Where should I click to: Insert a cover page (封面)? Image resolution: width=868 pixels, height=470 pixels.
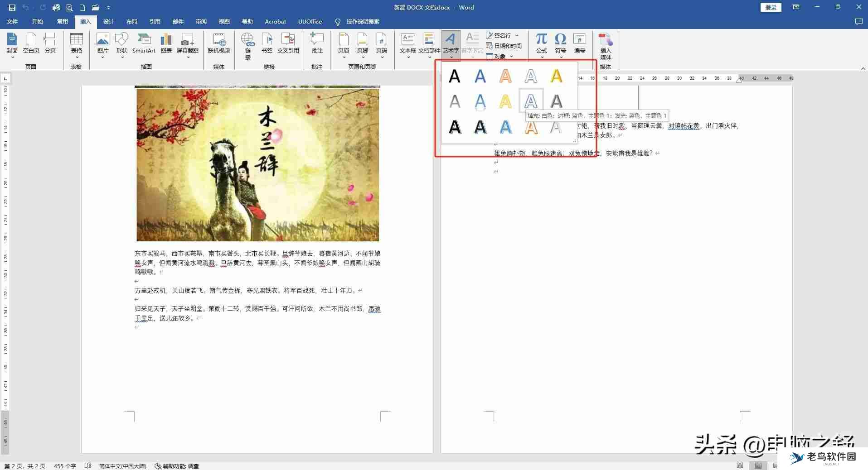[12, 46]
